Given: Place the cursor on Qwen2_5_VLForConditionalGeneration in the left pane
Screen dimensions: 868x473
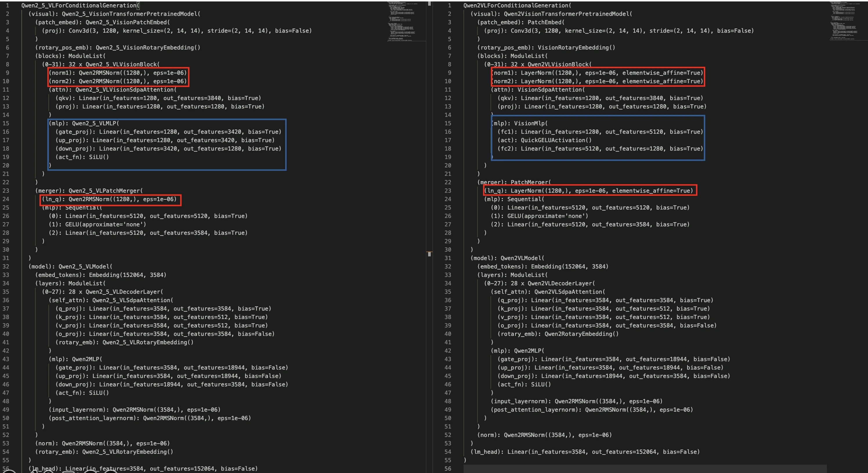Looking at the screenshot, I should pos(79,6).
